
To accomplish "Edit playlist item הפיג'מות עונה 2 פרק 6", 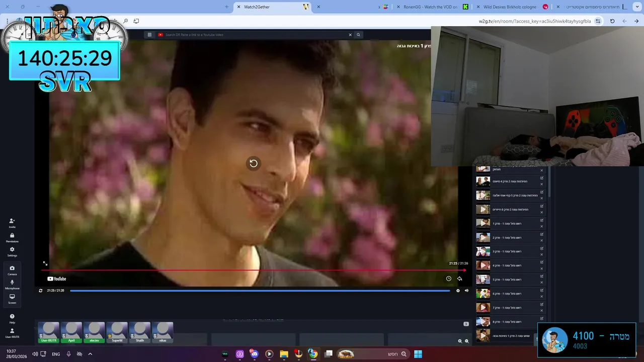I will (542, 206).
